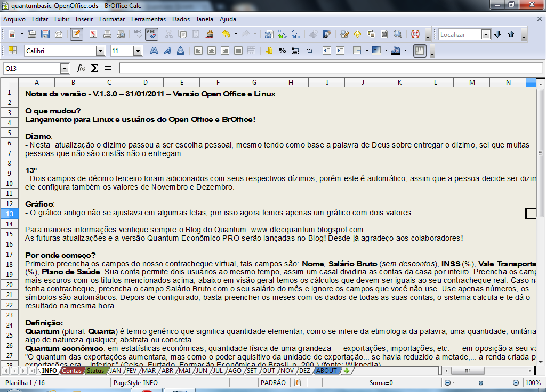Screen dimensions: 546x392
Task: Align text right
Action: point(225,51)
